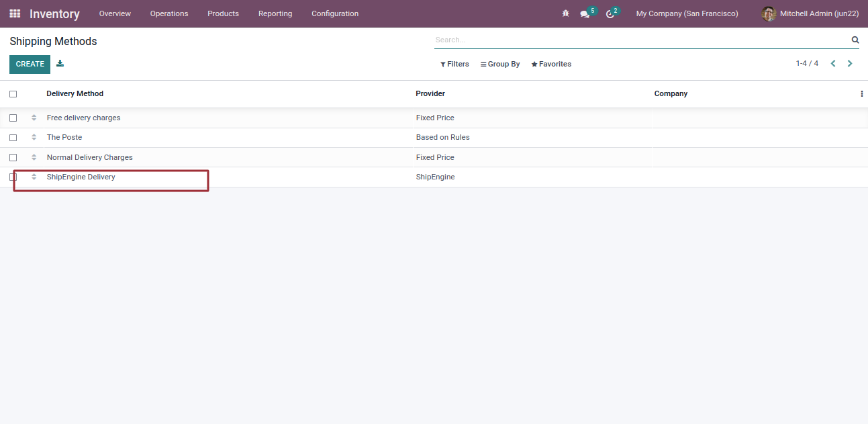
Task: Open the conversations icon with badge 5
Action: coord(585,13)
